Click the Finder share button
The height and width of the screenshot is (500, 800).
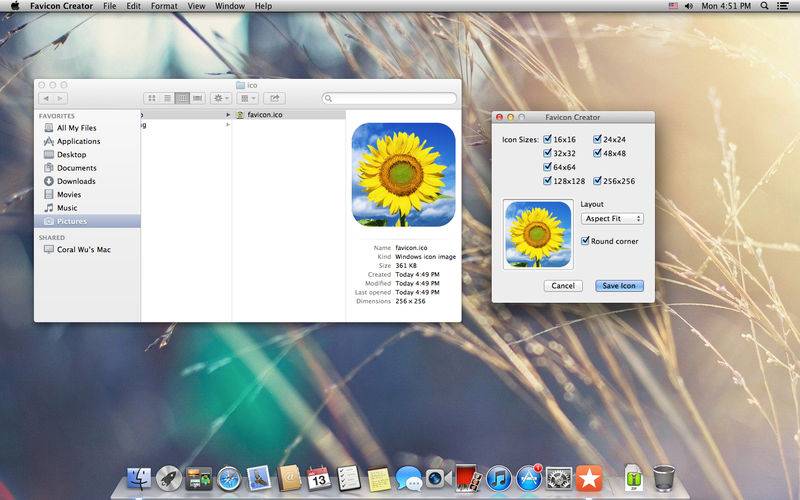click(x=274, y=98)
